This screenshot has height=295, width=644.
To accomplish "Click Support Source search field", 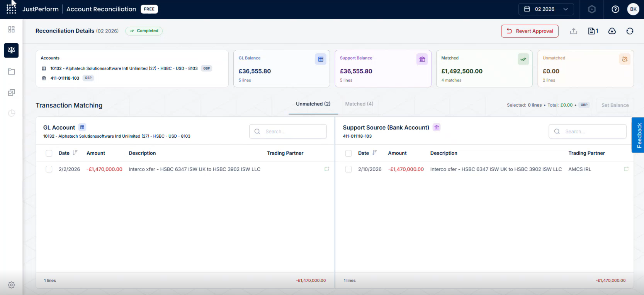I will 587,131.
